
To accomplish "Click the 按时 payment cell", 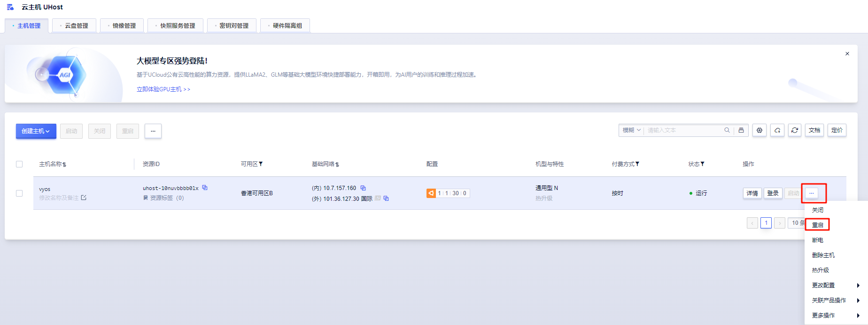I will (x=617, y=193).
